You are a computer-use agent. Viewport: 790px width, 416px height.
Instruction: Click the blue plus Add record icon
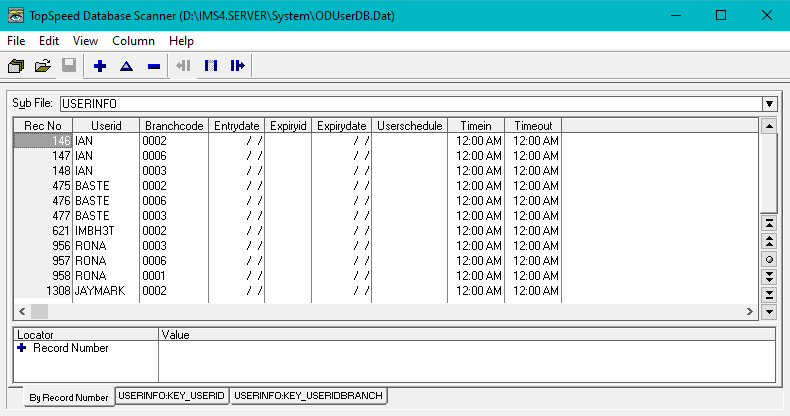pyautogui.click(x=99, y=66)
